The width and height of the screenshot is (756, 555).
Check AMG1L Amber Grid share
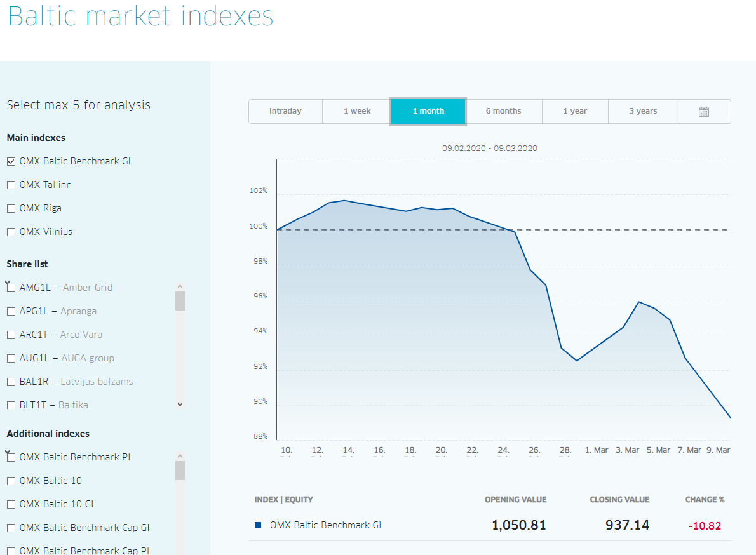click(11, 288)
